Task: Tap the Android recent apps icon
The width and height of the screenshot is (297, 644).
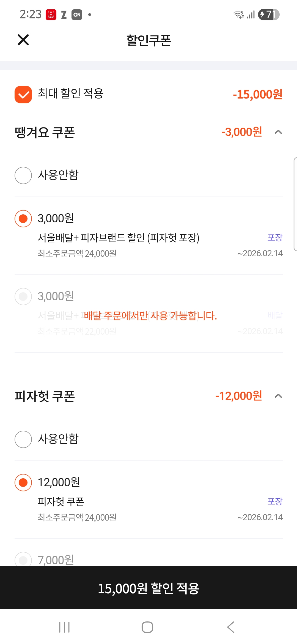Action: (64, 627)
